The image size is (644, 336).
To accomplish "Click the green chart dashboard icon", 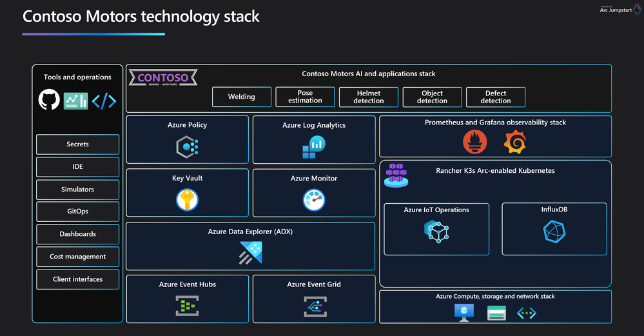I will click(x=76, y=101).
